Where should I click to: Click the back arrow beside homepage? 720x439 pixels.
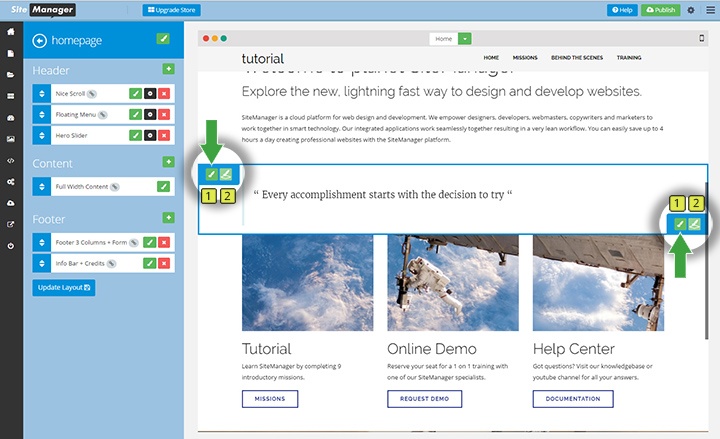[39, 41]
